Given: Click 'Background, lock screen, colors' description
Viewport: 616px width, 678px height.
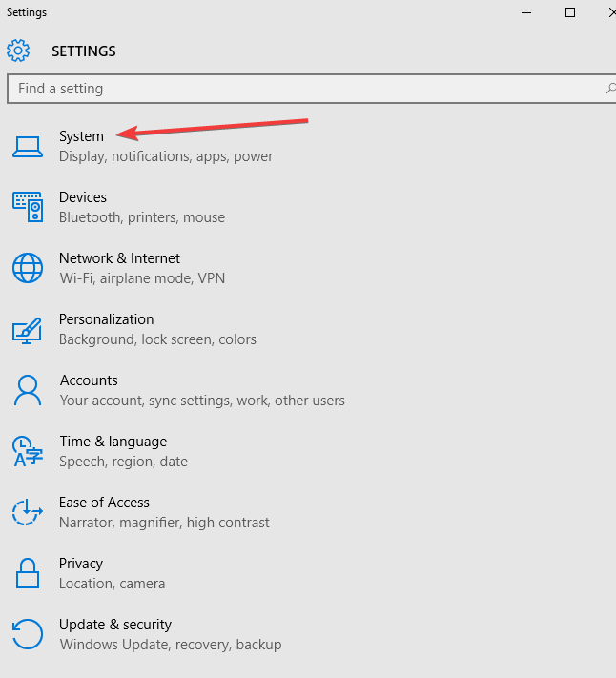Looking at the screenshot, I should click(157, 339).
